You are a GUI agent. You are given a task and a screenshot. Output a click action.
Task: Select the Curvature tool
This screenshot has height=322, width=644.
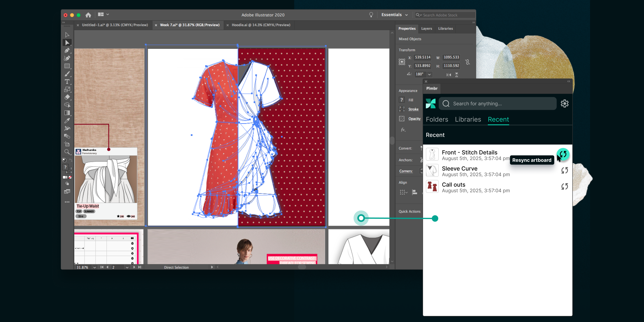click(x=67, y=58)
